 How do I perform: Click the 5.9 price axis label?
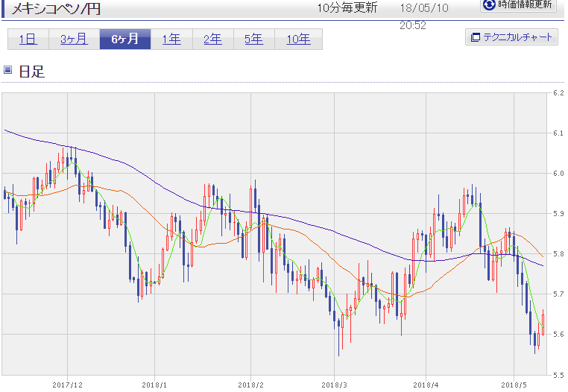click(558, 214)
